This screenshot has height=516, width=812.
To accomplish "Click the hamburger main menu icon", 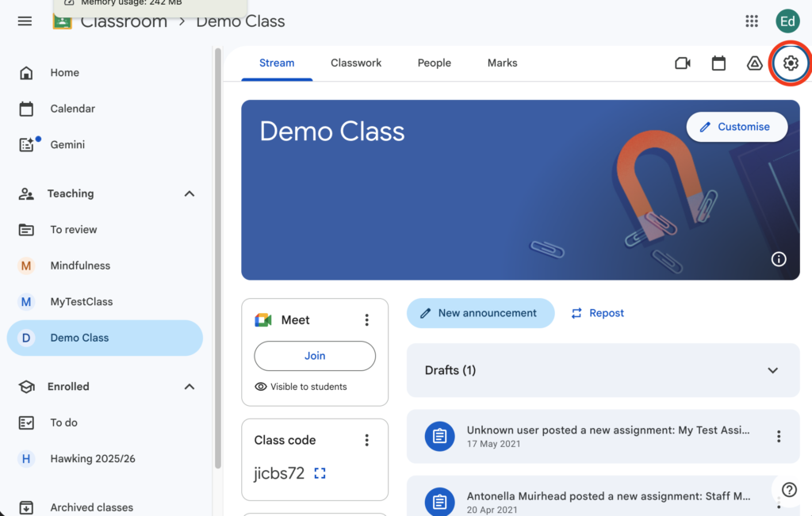I will pyautogui.click(x=25, y=21).
